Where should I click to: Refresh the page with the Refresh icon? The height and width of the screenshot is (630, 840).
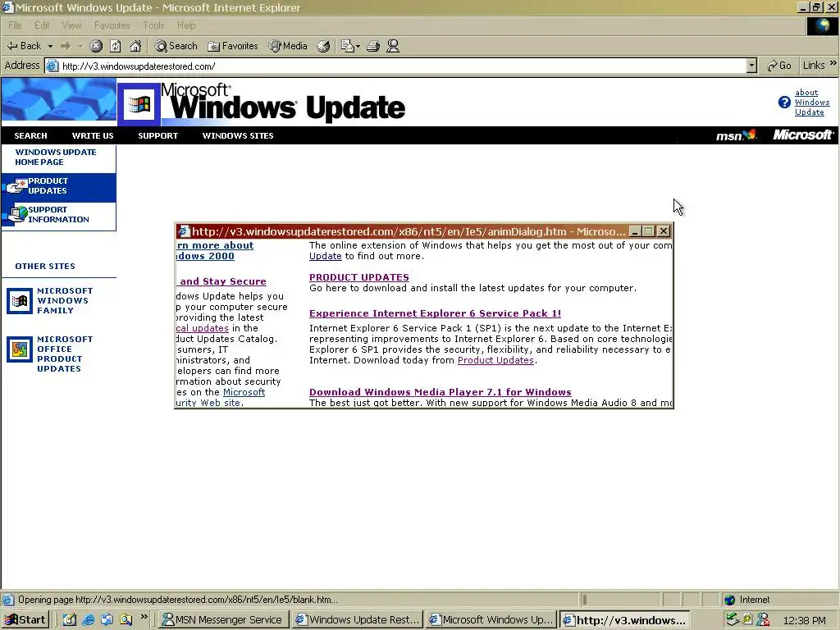[116, 46]
